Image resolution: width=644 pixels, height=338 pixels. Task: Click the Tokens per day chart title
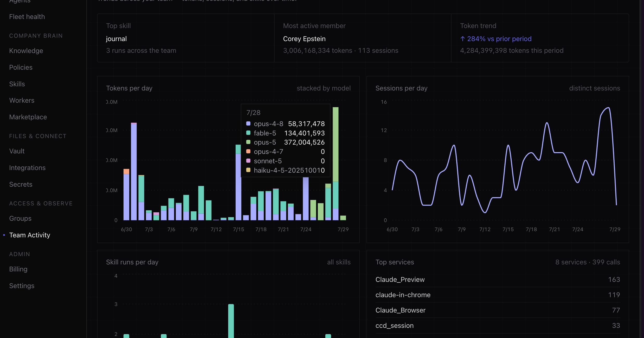click(x=129, y=88)
